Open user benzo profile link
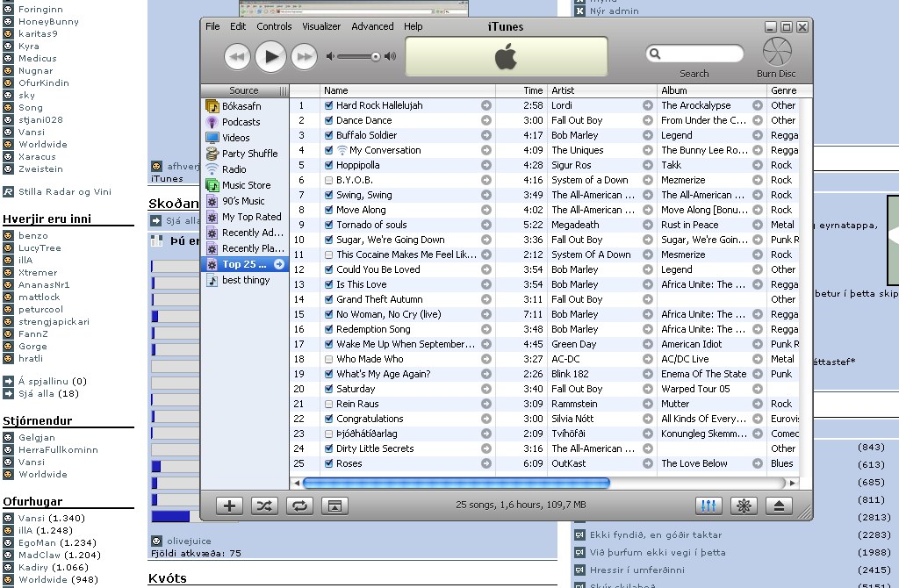This screenshot has width=899, height=588. click(32, 235)
